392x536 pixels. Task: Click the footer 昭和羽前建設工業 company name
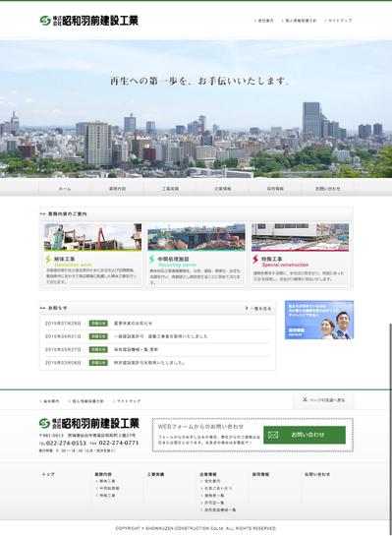[101, 423]
